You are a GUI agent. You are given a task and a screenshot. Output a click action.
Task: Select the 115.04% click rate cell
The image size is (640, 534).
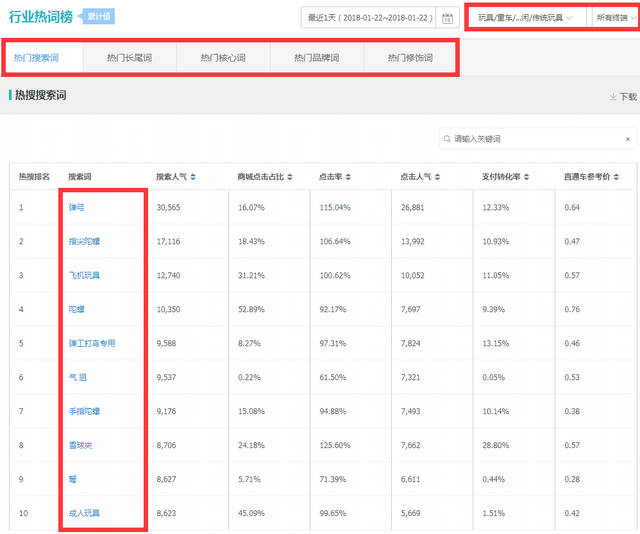pos(335,207)
